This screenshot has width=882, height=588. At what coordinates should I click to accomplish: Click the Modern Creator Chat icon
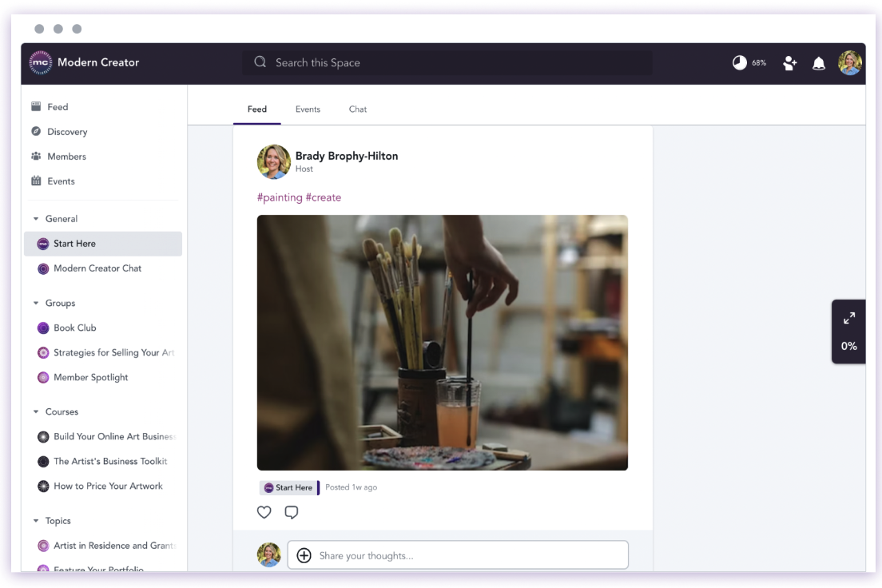pyautogui.click(x=43, y=268)
